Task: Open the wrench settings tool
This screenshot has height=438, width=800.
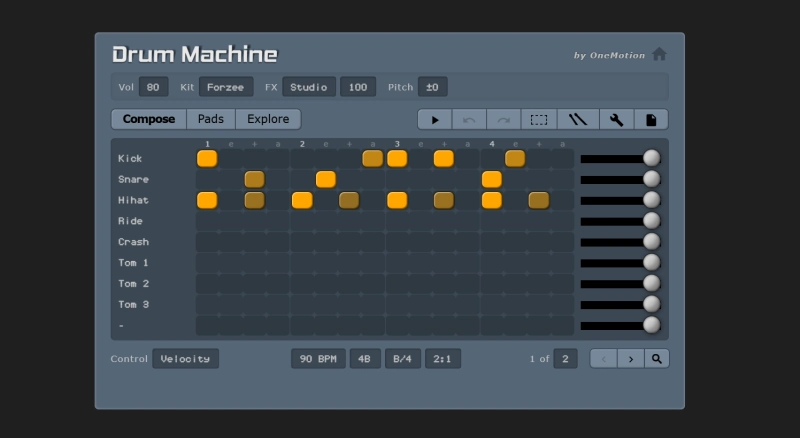Action: [616, 120]
